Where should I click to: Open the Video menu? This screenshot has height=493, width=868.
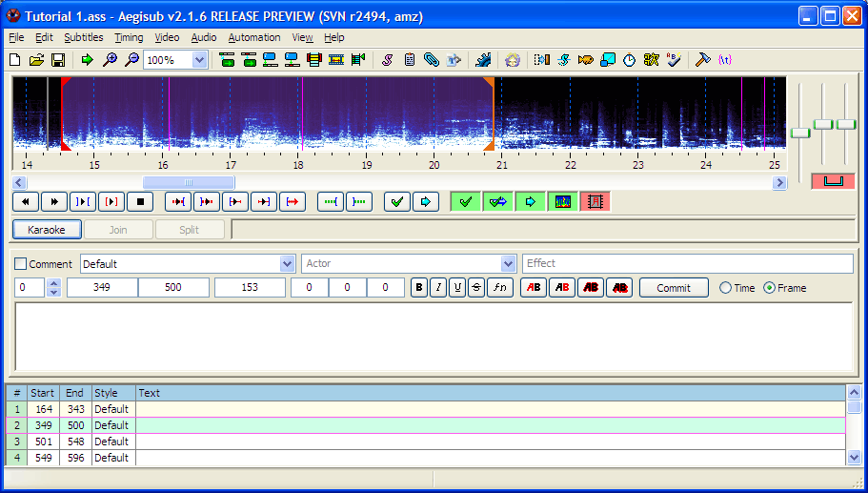click(x=167, y=38)
